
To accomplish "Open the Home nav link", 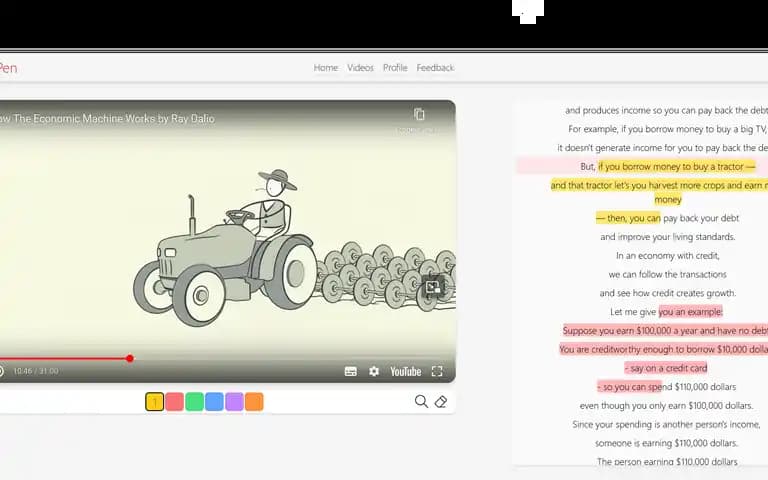I will click(326, 68).
